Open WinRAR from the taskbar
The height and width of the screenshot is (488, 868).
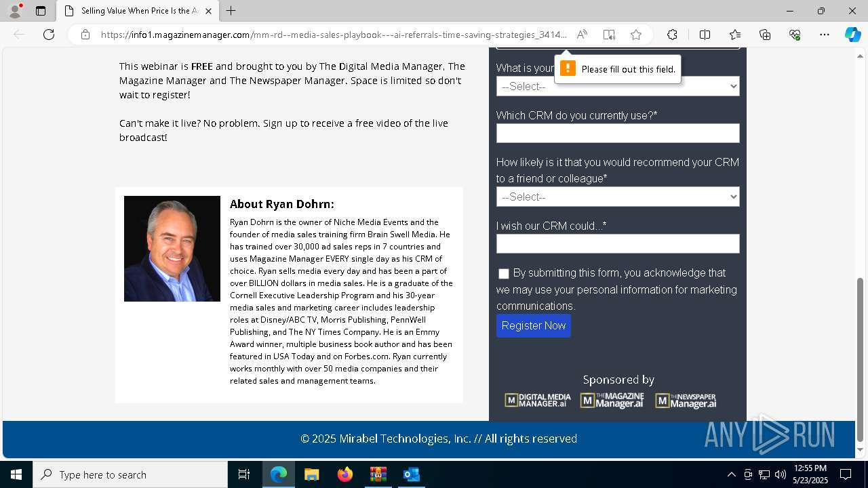(378, 474)
